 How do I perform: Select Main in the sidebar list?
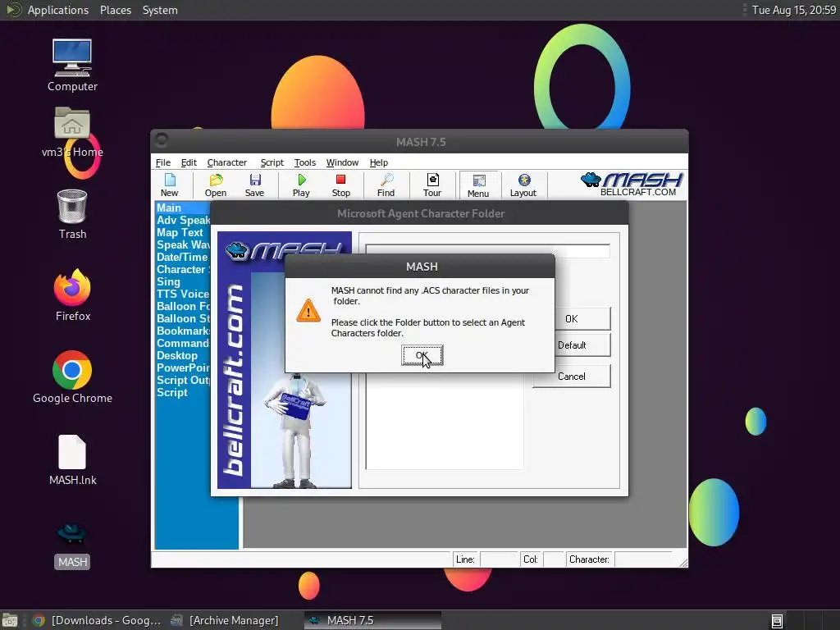pyautogui.click(x=183, y=208)
